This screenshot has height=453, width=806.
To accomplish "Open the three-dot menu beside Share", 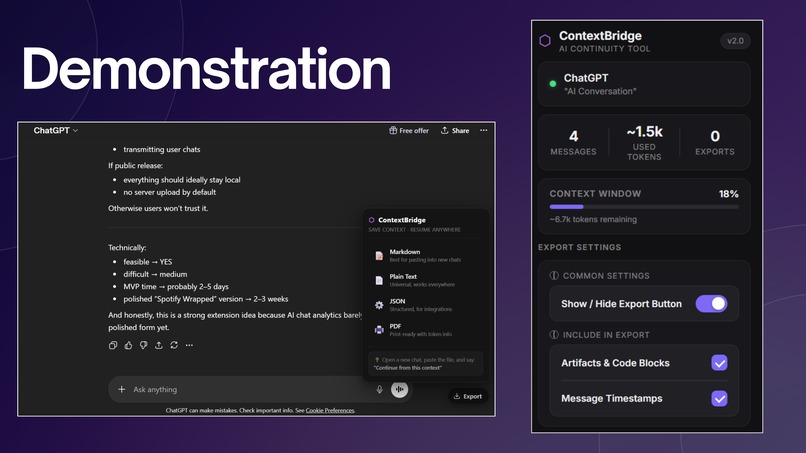I will (x=484, y=131).
